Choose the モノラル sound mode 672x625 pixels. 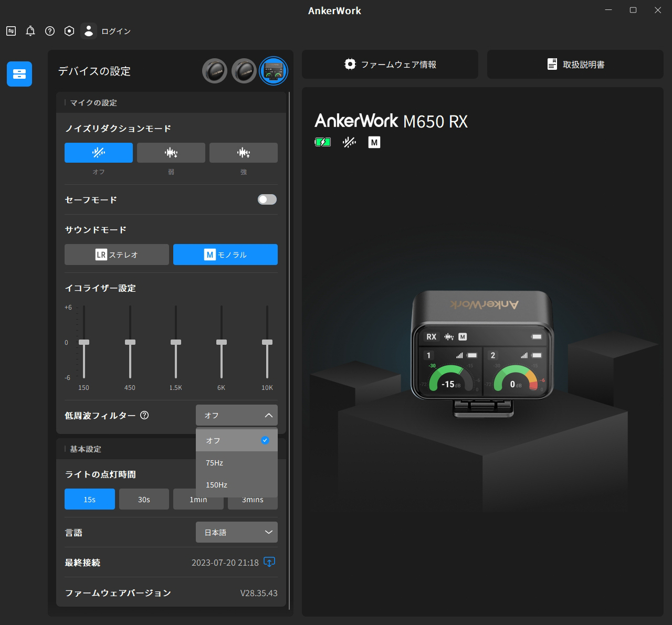pyautogui.click(x=225, y=255)
